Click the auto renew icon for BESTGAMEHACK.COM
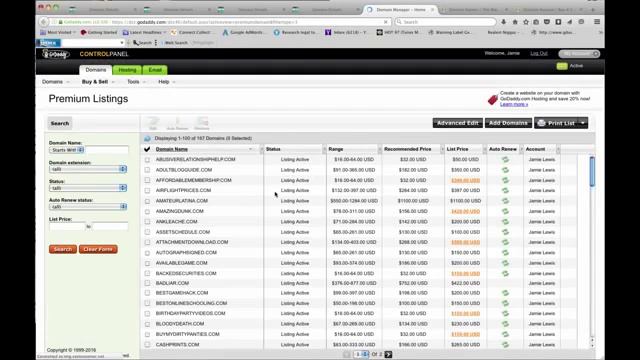Screen dimensions: 640x360 [x=505, y=293]
